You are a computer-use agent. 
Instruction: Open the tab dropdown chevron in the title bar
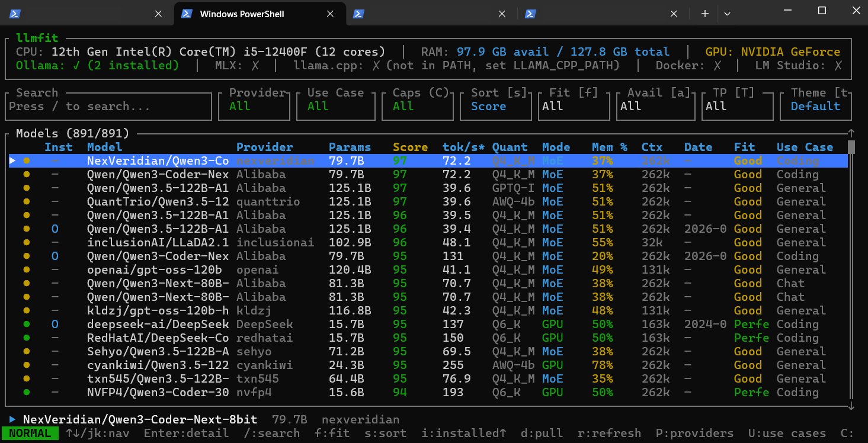pos(727,14)
